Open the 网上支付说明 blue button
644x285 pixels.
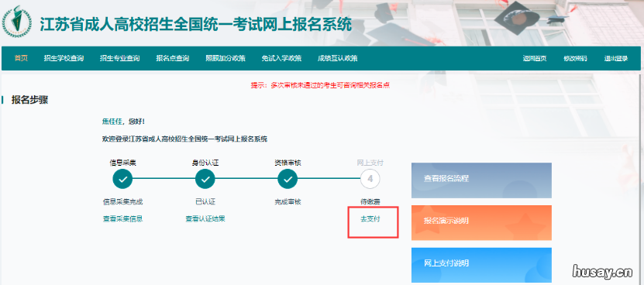point(481,266)
